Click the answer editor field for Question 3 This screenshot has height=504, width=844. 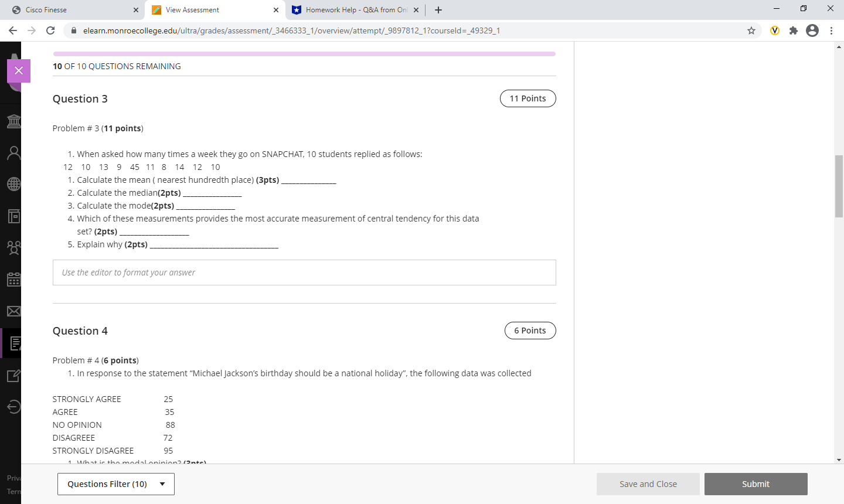(x=304, y=272)
